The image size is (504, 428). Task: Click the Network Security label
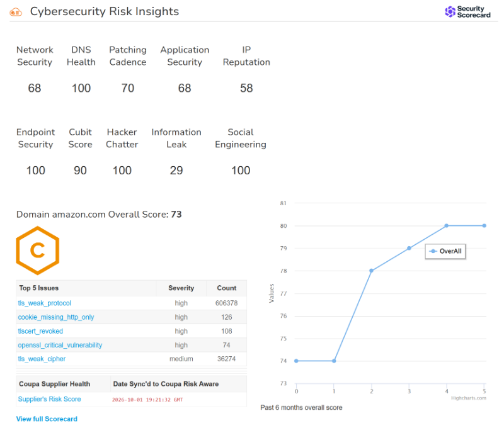(x=35, y=56)
